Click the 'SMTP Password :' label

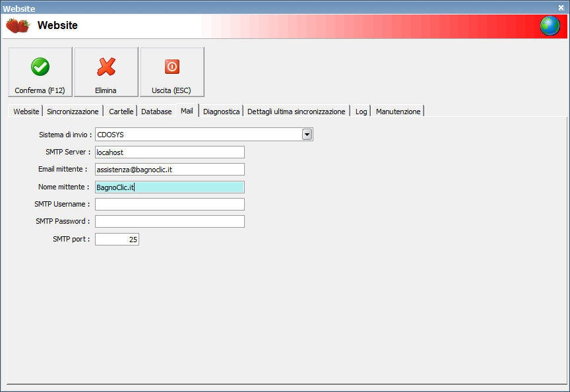tap(63, 221)
